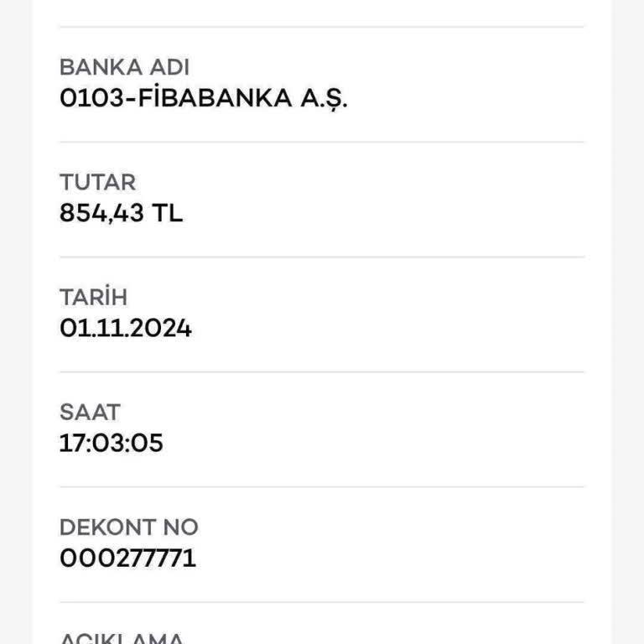Click the TARİH label
This screenshot has height=644, width=644.
point(94,297)
